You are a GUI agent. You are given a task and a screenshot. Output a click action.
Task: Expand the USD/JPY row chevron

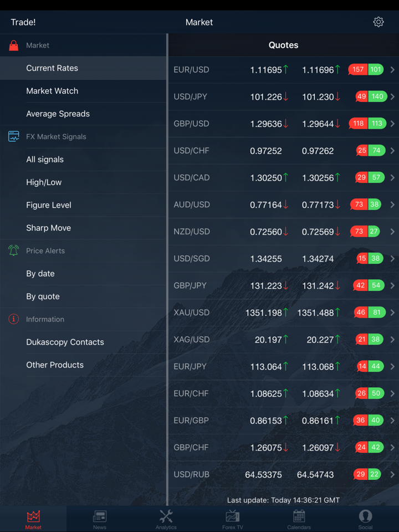pyautogui.click(x=392, y=97)
